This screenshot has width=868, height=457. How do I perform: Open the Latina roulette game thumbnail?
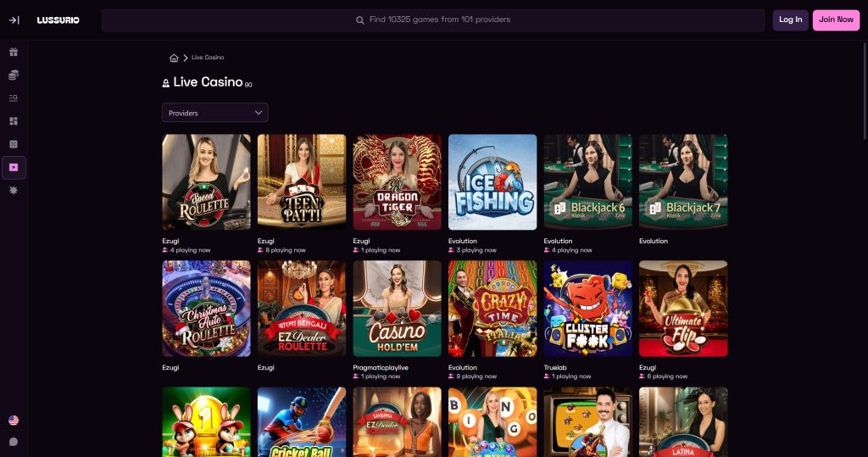[683, 422]
